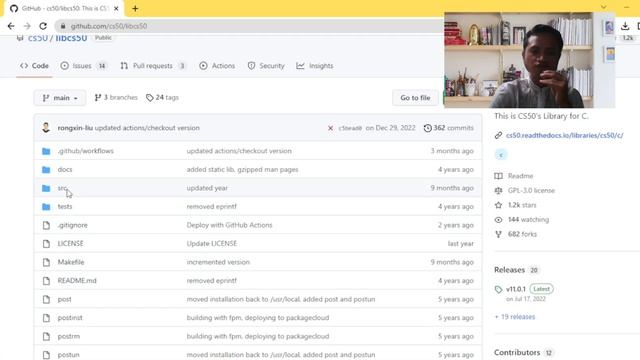
Task: Open cs50.readthedocs.io libraries link
Action: pyautogui.click(x=564, y=135)
